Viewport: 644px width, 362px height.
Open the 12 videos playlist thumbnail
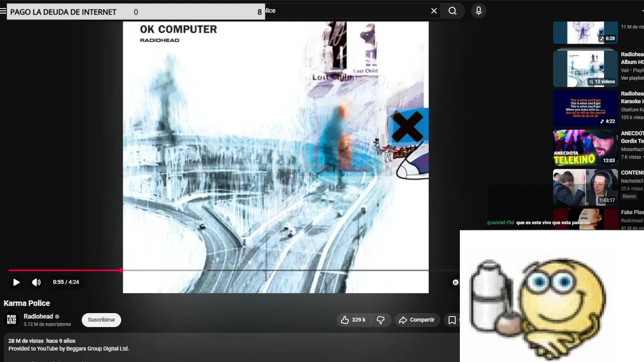click(585, 69)
